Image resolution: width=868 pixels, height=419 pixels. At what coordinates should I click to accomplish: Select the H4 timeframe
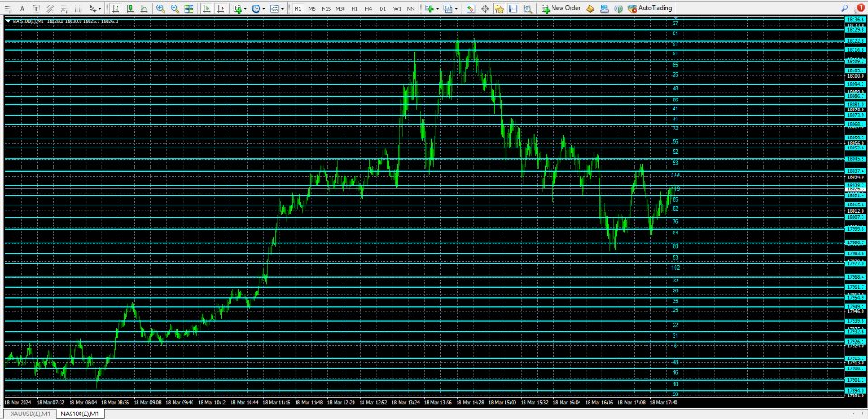coord(368,9)
